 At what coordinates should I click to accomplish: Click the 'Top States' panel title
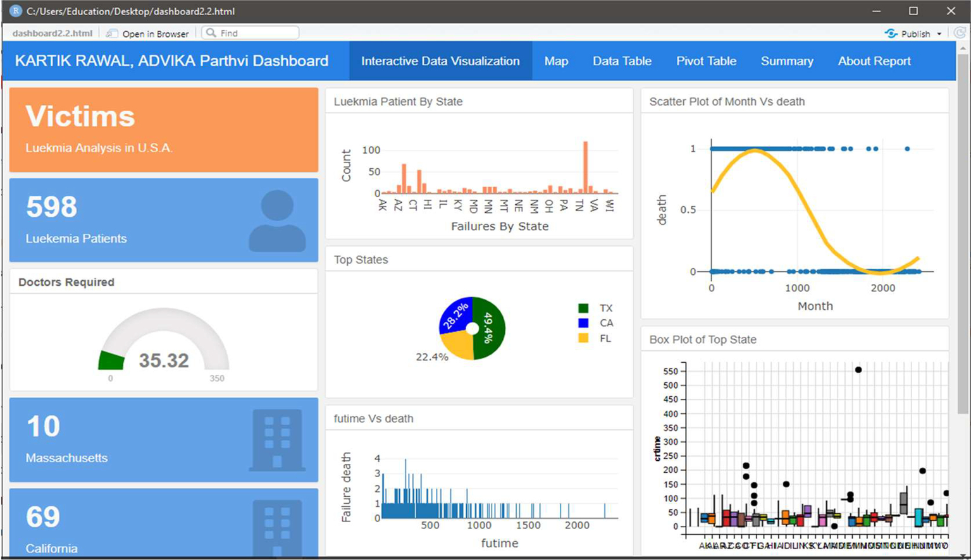(x=361, y=260)
